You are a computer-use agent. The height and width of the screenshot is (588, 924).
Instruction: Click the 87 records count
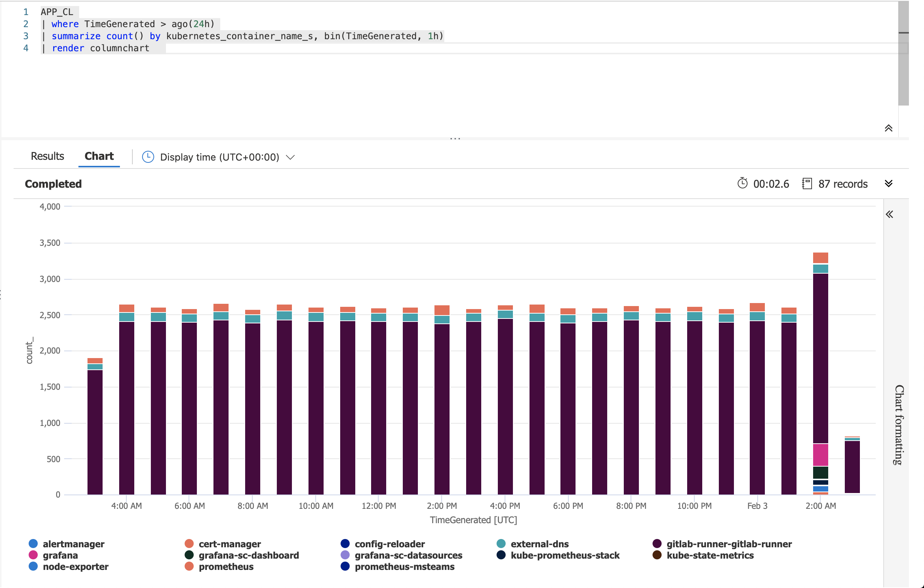coord(843,184)
